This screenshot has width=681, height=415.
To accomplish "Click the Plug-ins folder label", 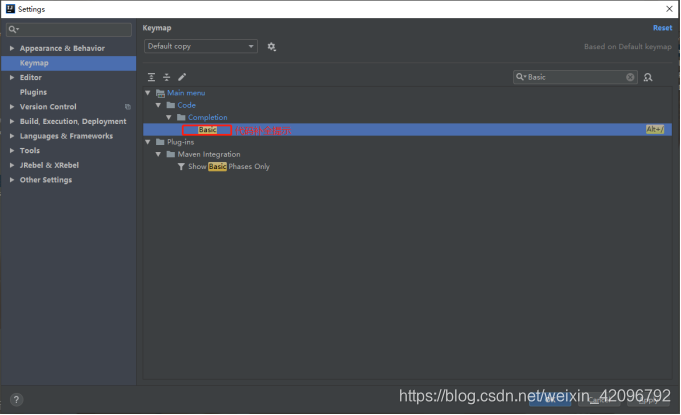I will point(180,142).
